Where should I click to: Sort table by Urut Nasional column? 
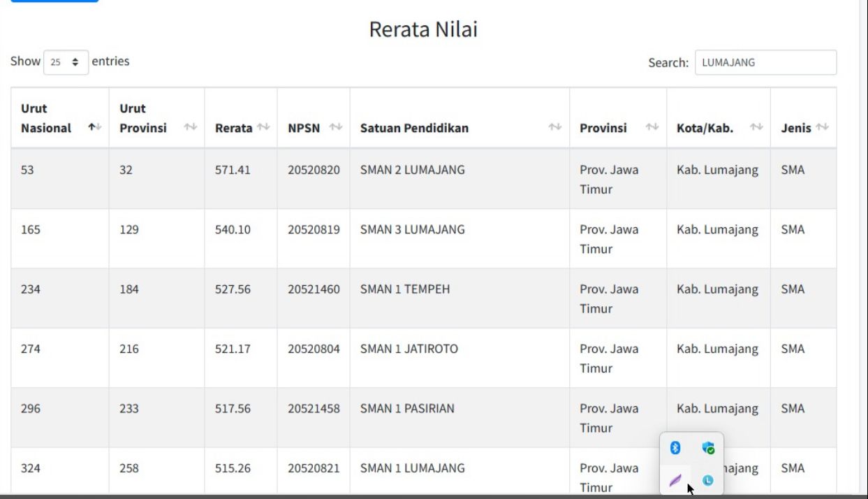(94, 127)
